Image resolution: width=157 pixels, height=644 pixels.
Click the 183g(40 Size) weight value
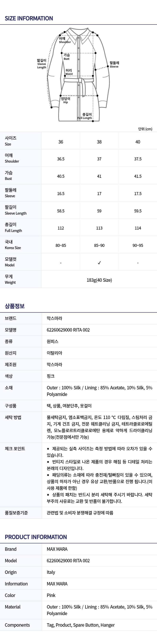tap(99, 280)
